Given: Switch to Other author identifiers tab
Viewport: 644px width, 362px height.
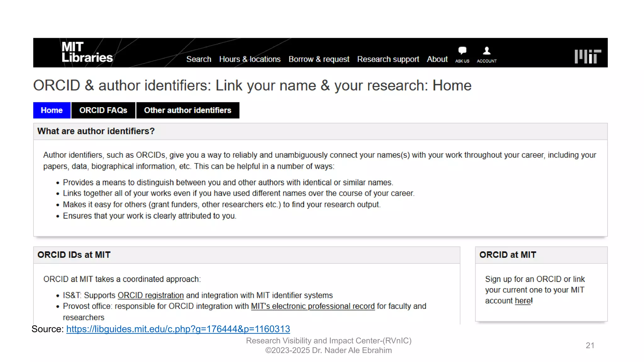Looking at the screenshot, I should [188, 110].
